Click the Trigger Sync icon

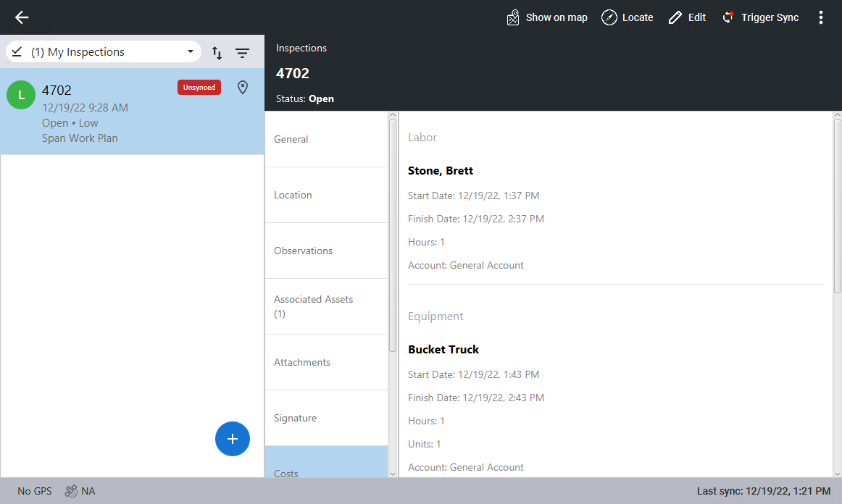[728, 17]
